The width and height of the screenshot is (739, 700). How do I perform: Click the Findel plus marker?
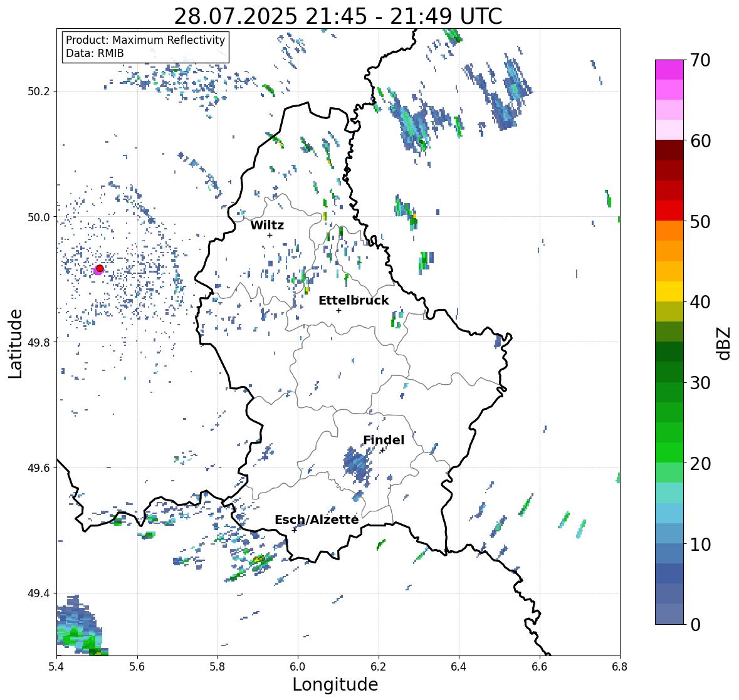pyautogui.click(x=382, y=450)
